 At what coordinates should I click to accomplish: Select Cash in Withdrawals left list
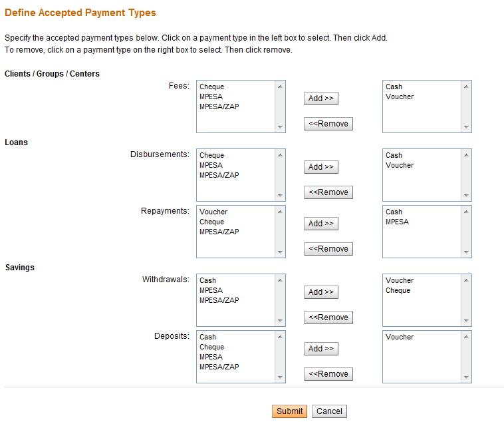click(x=208, y=280)
